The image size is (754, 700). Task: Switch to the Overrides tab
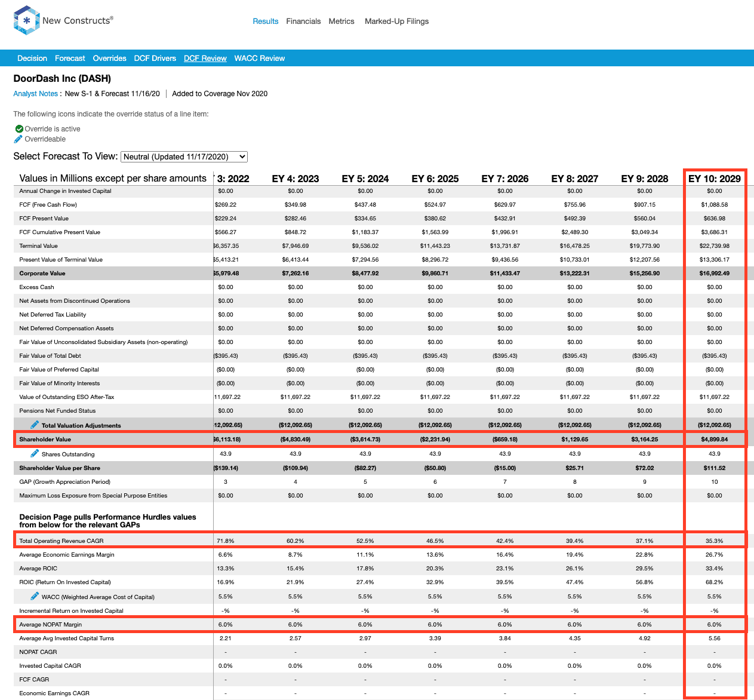coord(110,59)
